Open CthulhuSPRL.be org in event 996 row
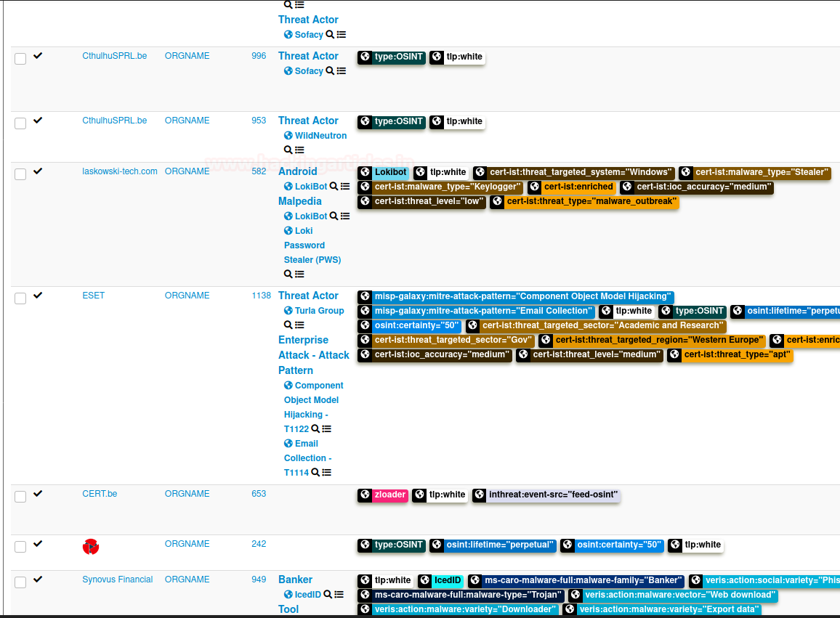Screen dimensions: 840x618 click(115, 56)
